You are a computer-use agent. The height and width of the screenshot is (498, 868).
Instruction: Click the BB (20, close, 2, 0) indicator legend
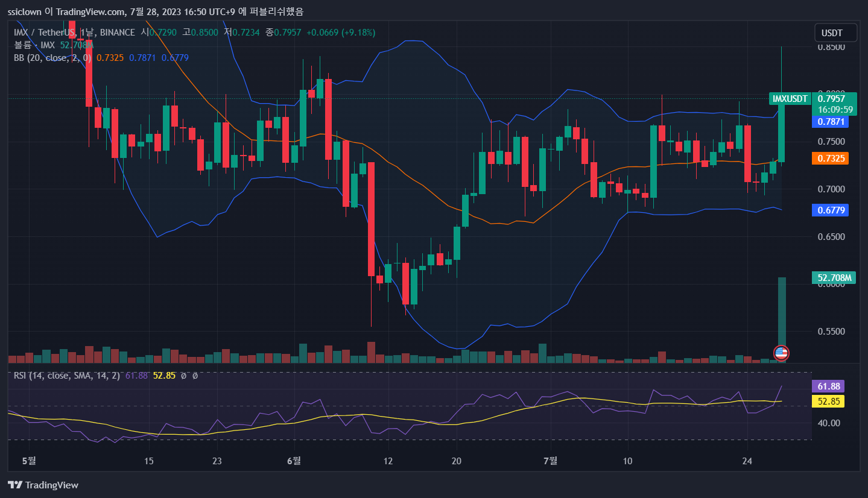[x=52, y=57]
